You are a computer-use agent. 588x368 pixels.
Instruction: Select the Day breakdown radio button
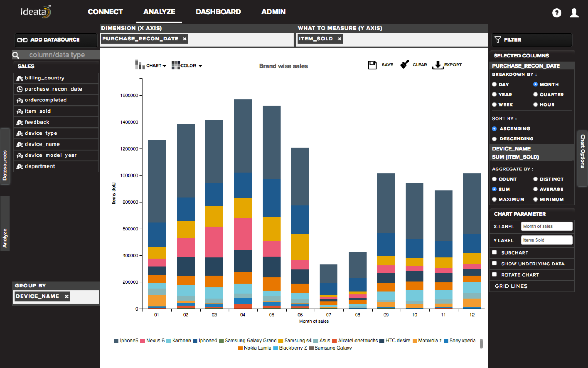tap(494, 84)
